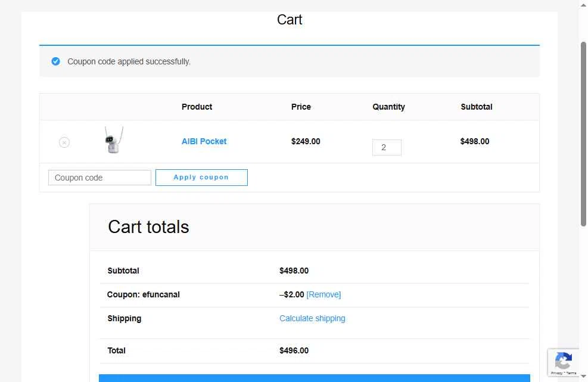Image resolution: width=588 pixels, height=382 pixels.
Task: Click the –$2.00 coupon discount amount
Action: pyautogui.click(x=292, y=294)
